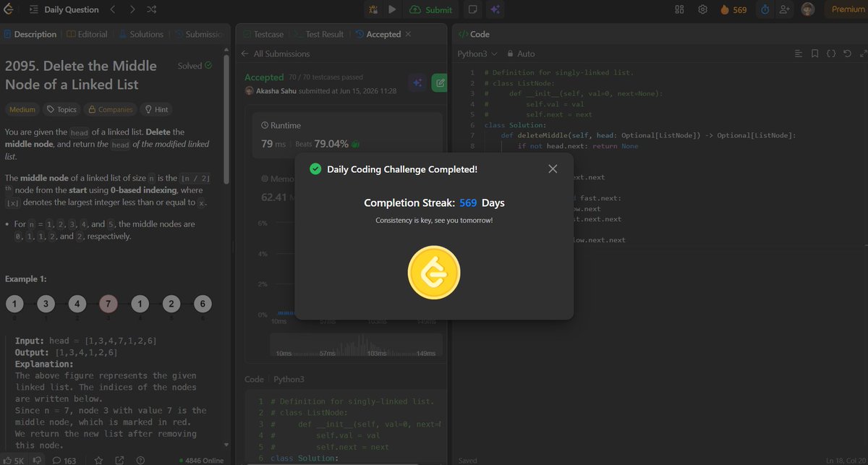Click node 7 in Example 1 diagram
The image size is (868, 465).
[x=108, y=304]
